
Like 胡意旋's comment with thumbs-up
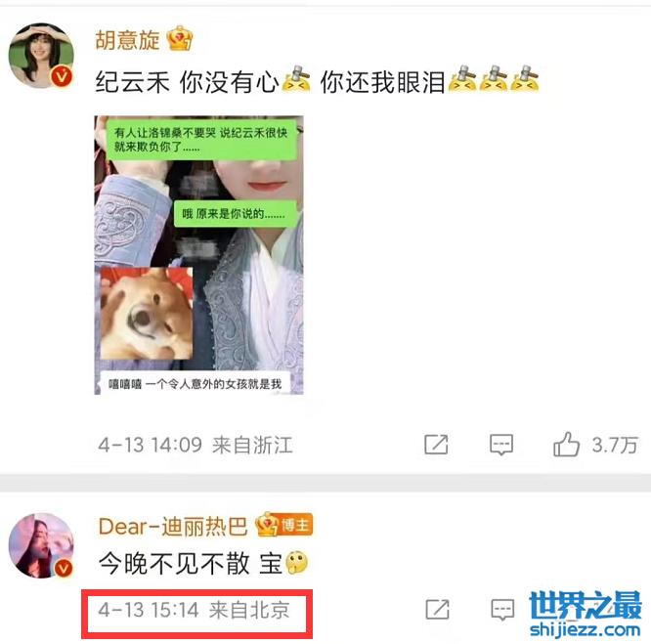566,445
